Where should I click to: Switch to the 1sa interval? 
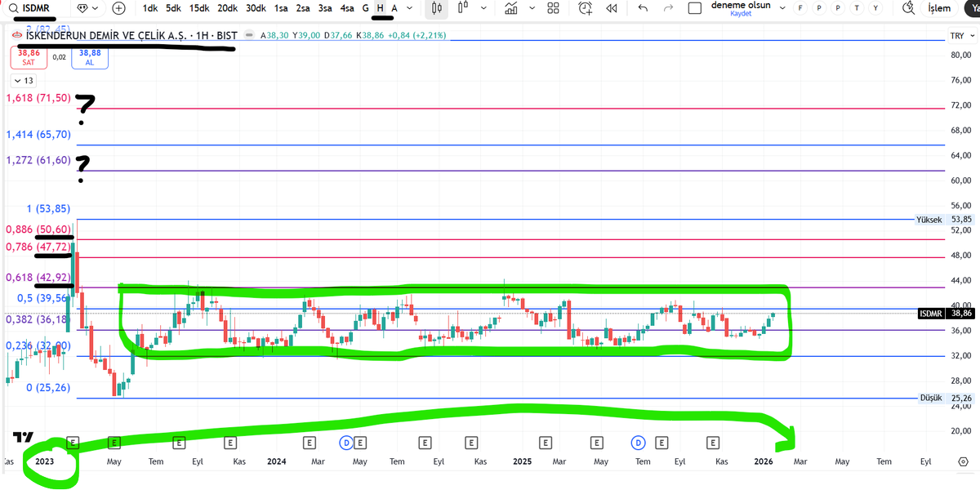point(281,8)
